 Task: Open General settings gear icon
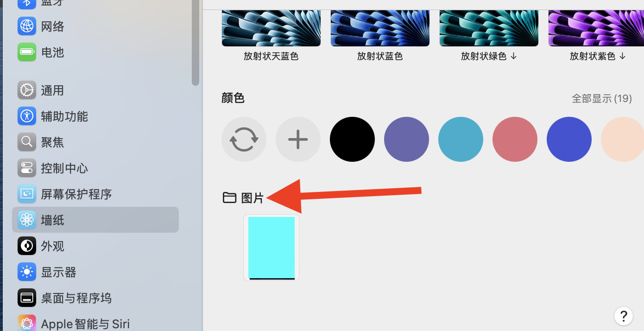pos(27,90)
